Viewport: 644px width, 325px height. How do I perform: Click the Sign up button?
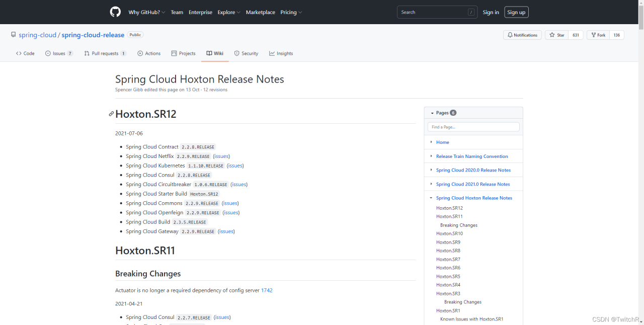click(516, 13)
